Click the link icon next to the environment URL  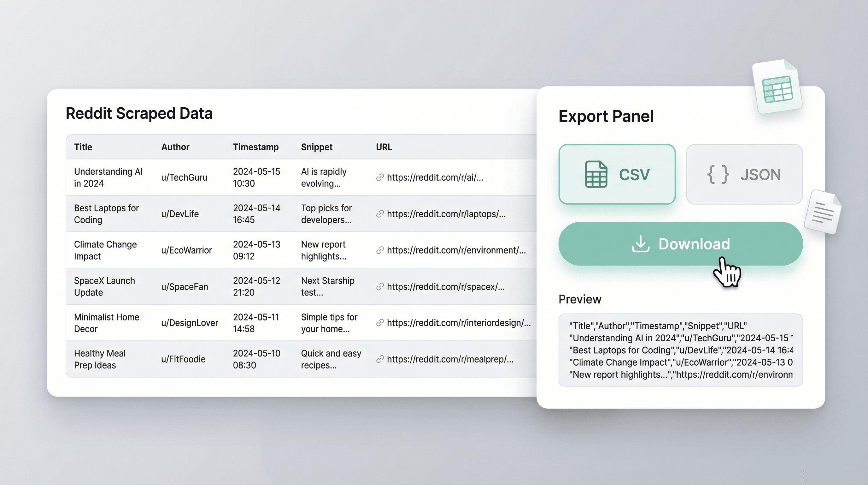(380, 250)
